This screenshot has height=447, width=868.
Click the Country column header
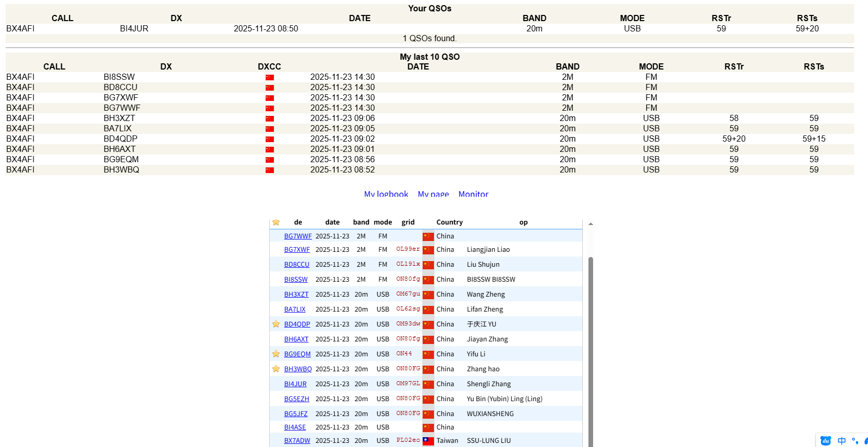click(x=449, y=222)
